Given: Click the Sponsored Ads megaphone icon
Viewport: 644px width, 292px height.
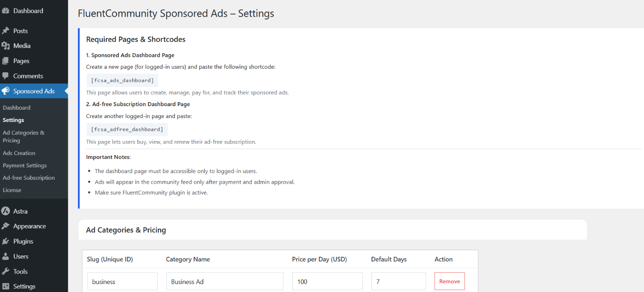Looking at the screenshot, I should tap(6, 91).
